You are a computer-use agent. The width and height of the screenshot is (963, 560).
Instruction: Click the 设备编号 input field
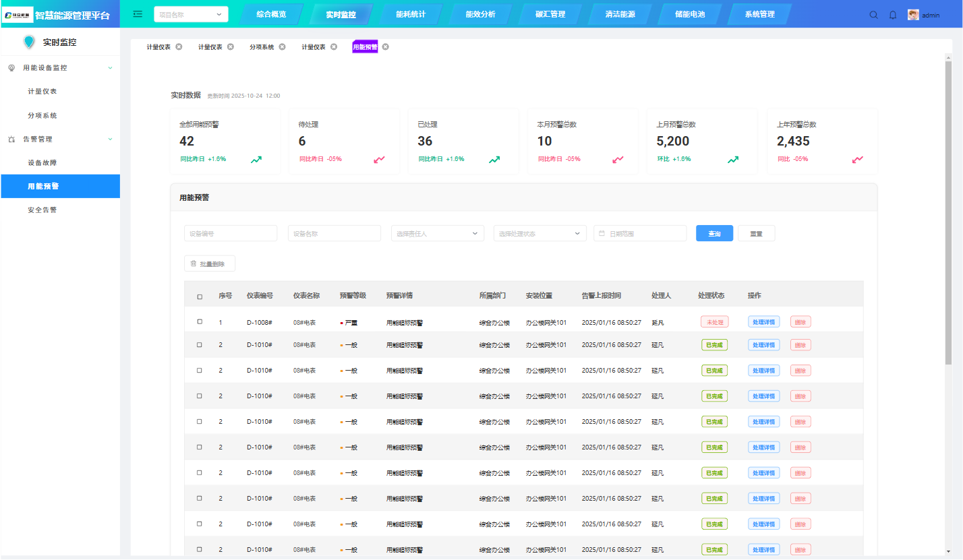point(230,233)
